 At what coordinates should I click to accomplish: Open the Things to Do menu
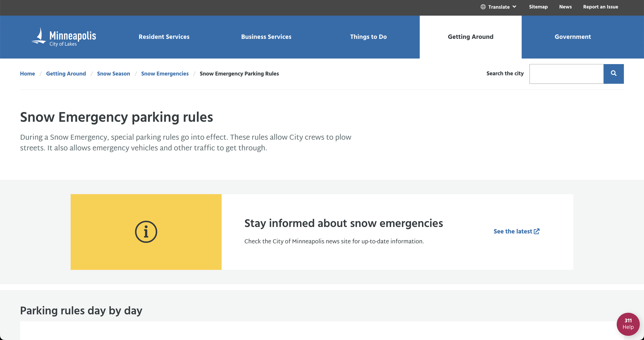point(368,37)
